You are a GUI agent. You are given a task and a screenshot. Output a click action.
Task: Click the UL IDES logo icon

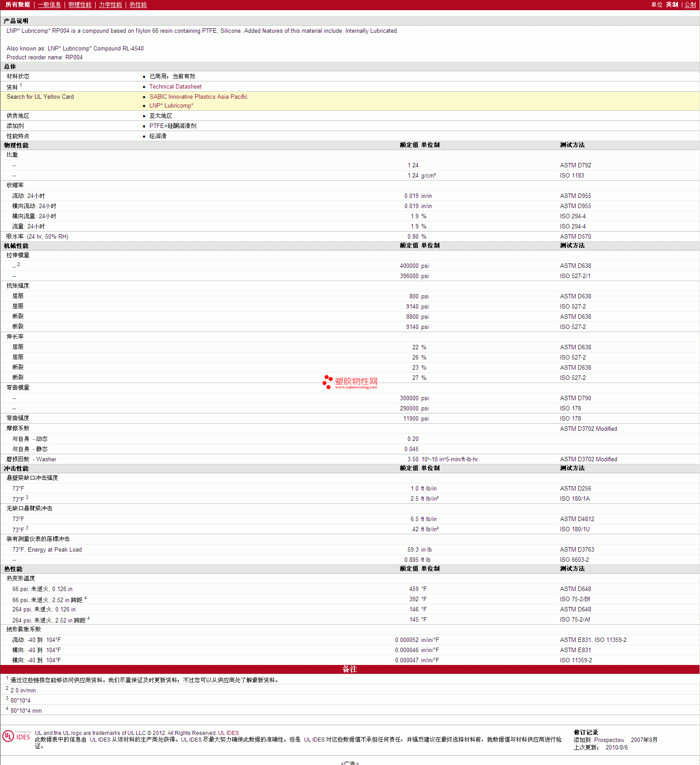16,736
